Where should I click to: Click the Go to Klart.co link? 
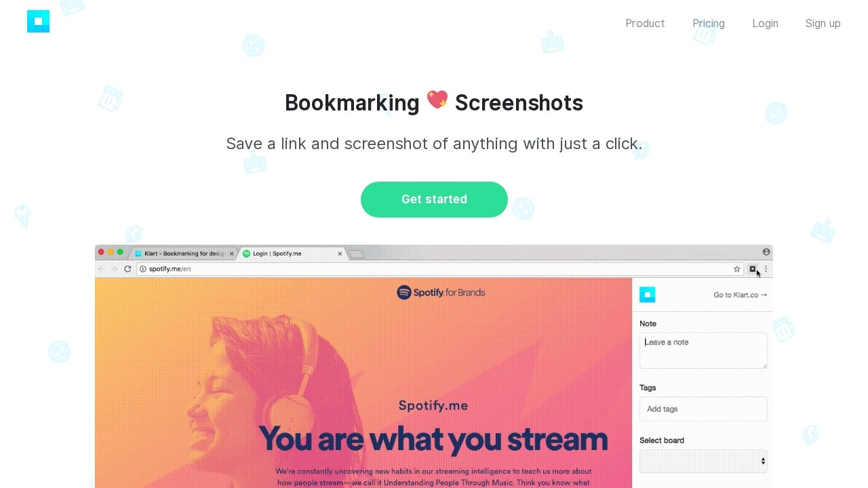[x=740, y=295]
